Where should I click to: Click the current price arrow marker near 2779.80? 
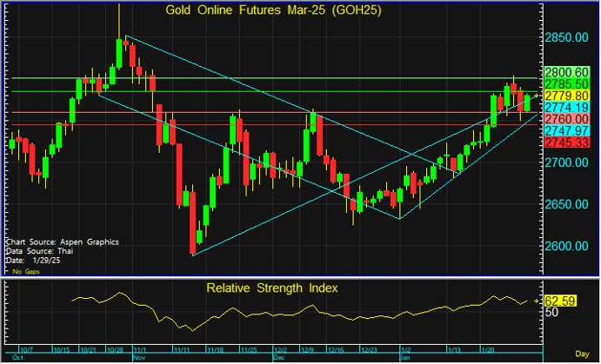click(538, 94)
